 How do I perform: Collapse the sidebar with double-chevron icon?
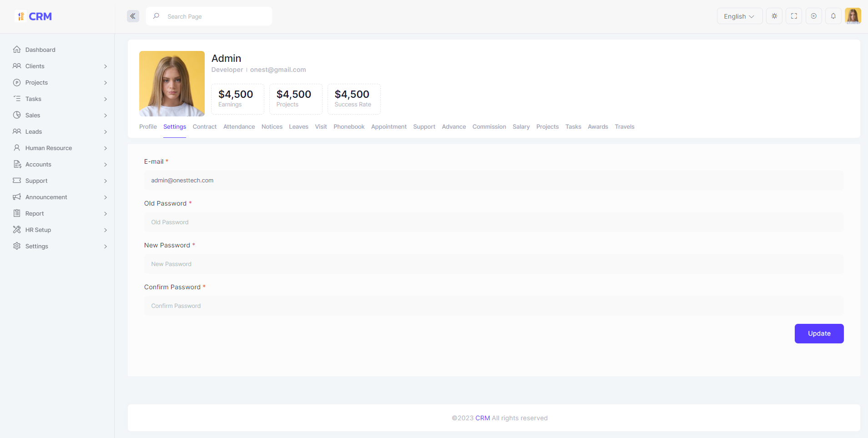point(133,16)
